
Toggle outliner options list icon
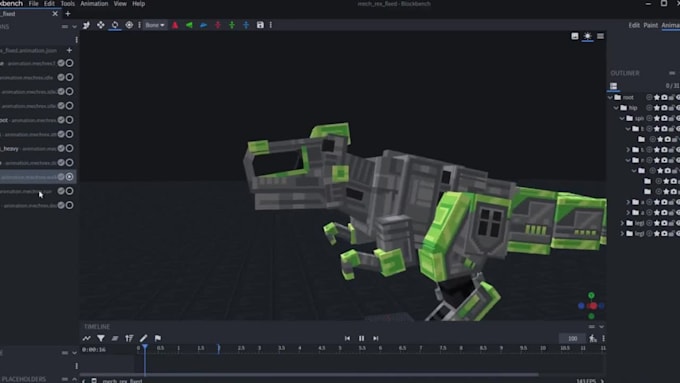pos(613,86)
